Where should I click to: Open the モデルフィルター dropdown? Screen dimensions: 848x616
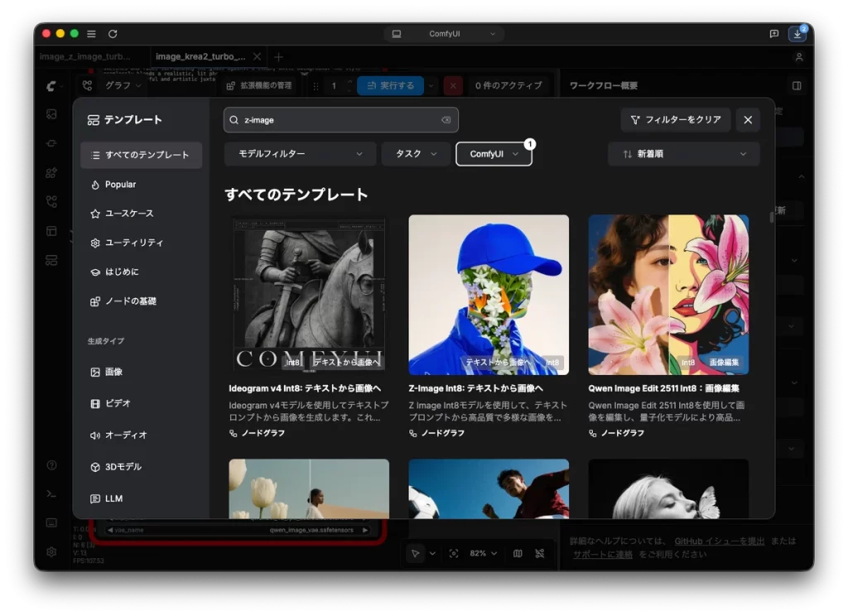coord(300,154)
